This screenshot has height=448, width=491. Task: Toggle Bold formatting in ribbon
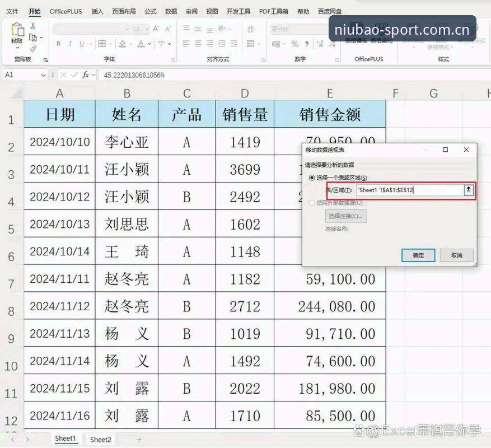(59, 44)
